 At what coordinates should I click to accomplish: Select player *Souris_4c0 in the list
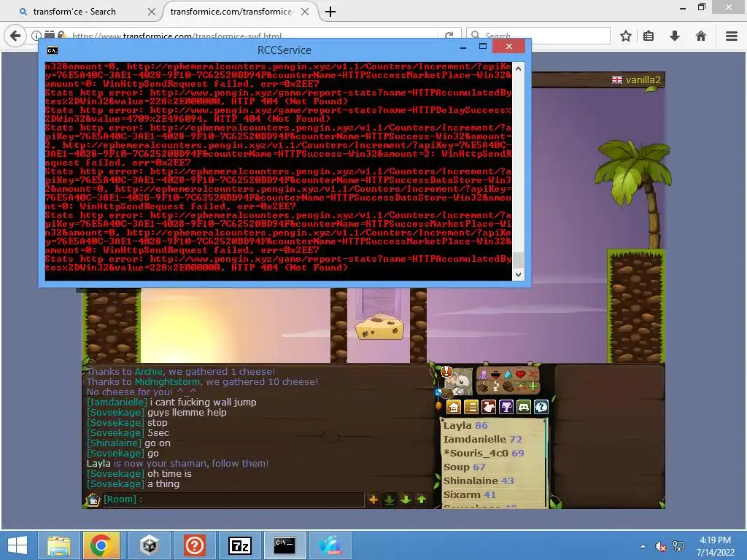point(484,453)
